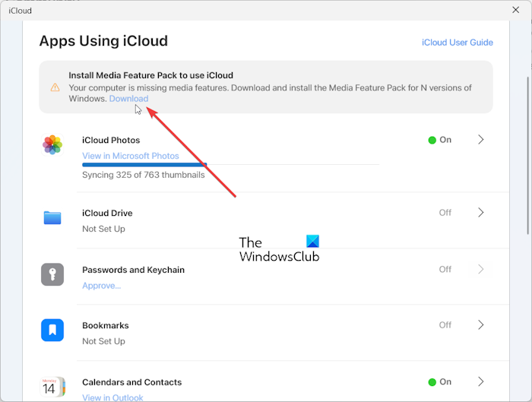Click the iCloud Drive folder icon
The image size is (532, 402).
pyautogui.click(x=52, y=217)
